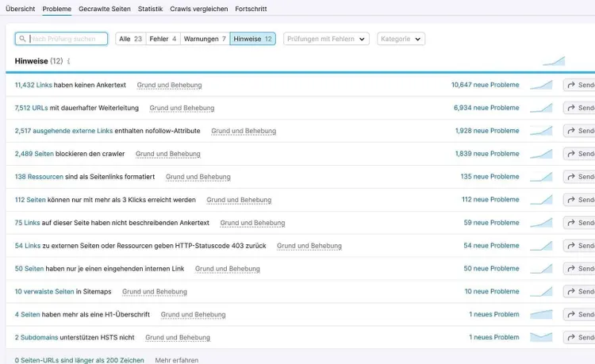Click info icon beside Hinweise (12)

(69, 61)
